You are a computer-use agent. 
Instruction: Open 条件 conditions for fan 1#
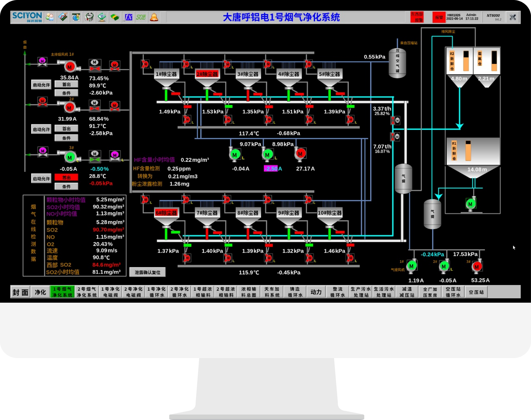click(66, 93)
